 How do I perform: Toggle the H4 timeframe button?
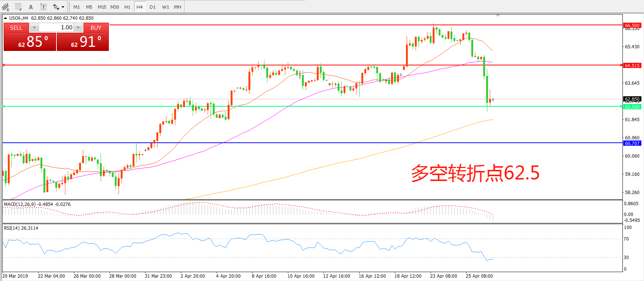[140, 7]
